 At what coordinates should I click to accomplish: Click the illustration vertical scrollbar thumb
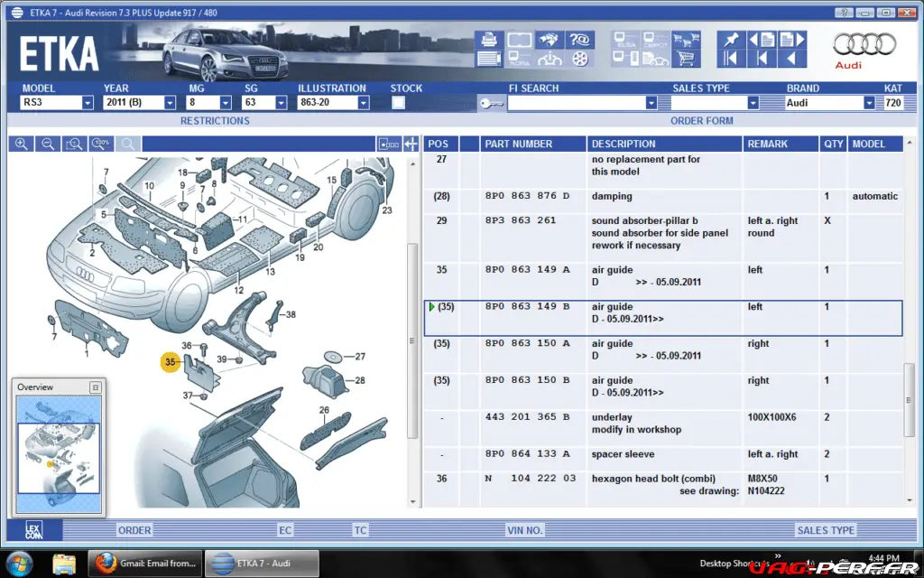point(412,340)
